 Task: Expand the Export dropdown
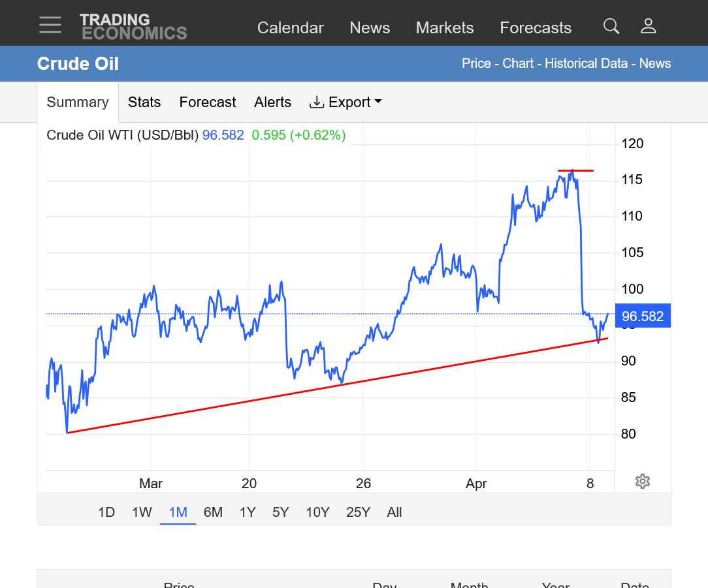[346, 102]
